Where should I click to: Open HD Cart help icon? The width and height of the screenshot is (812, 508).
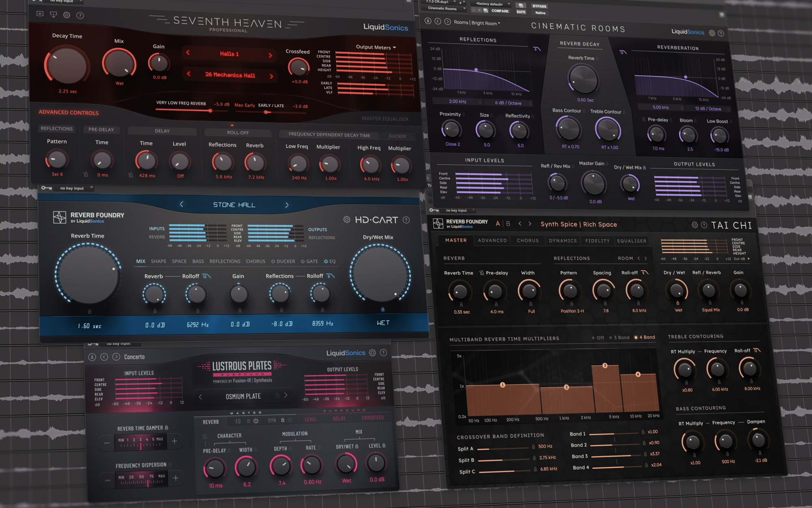pos(406,220)
